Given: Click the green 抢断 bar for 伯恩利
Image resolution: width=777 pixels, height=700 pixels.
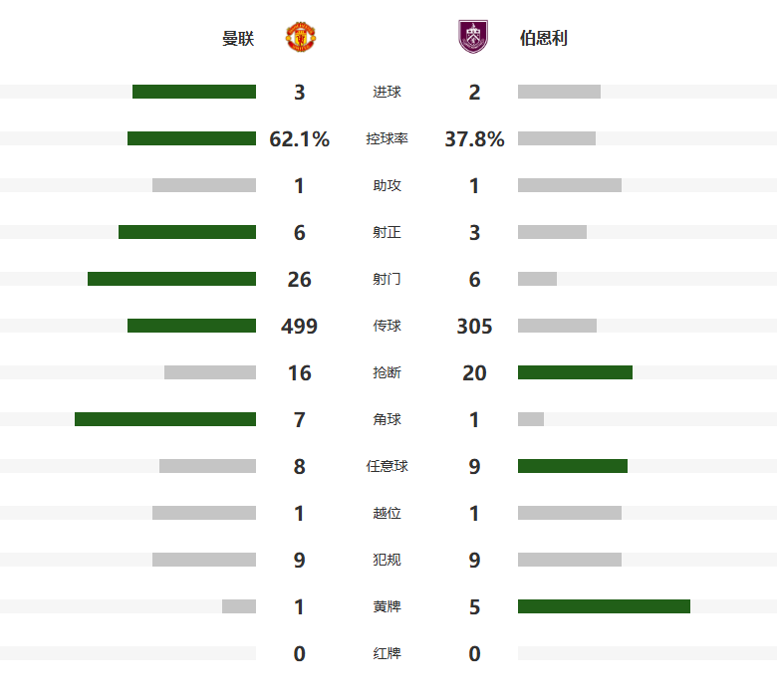Looking at the screenshot, I should (x=576, y=372).
